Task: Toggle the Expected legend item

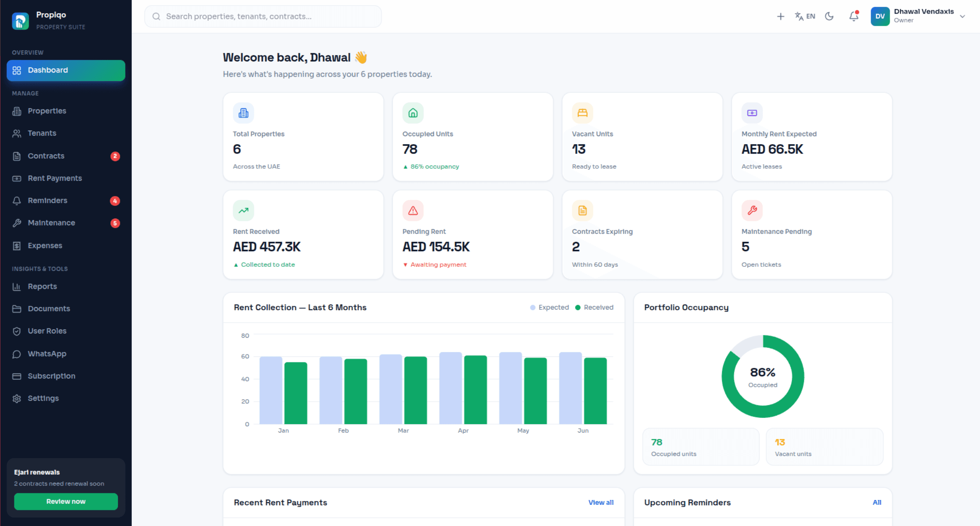Action: [549, 308]
